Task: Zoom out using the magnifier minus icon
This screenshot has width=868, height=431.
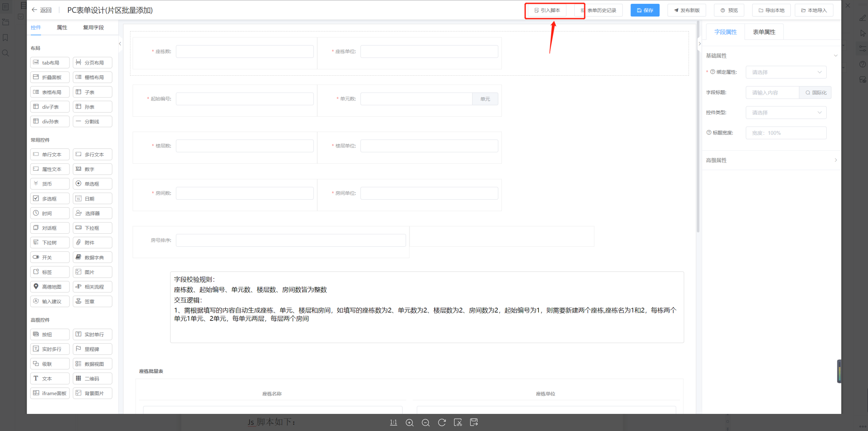Action: coord(425,422)
